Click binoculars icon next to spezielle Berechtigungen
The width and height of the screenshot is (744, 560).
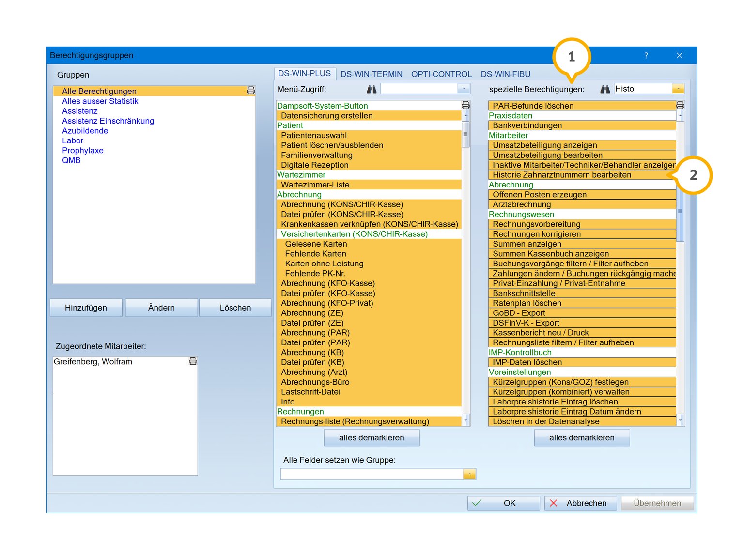[605, 89]
